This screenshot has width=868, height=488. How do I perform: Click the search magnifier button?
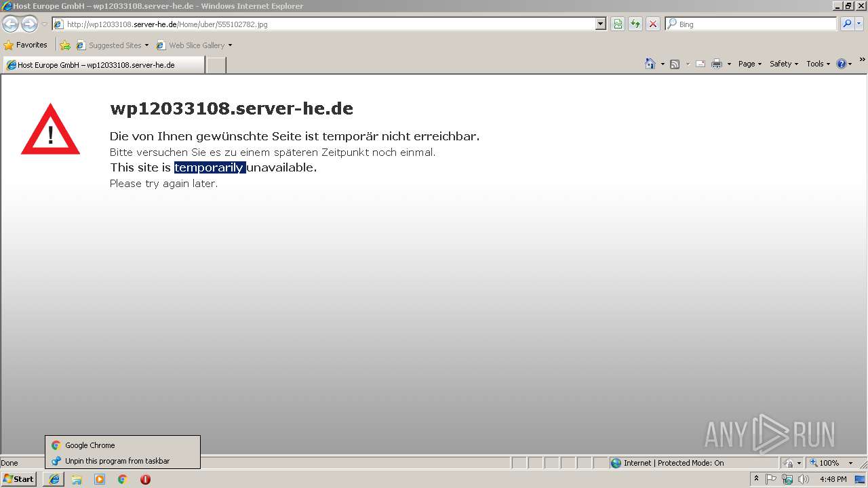(847, 24)
